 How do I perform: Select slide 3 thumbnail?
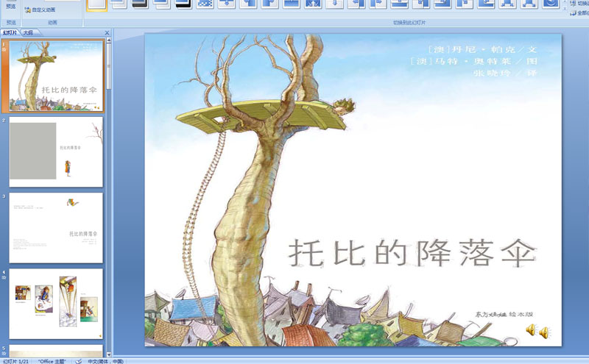56,228
